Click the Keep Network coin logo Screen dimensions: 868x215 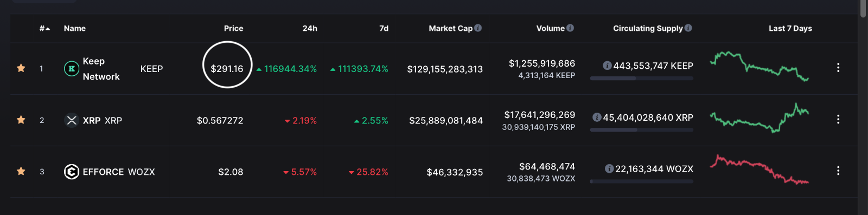tap(72, 69)
